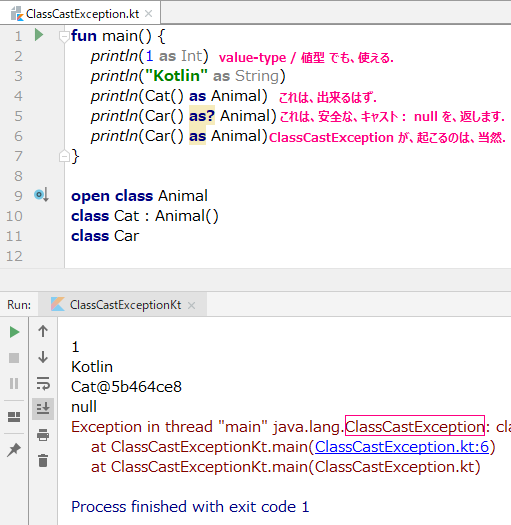Viewport: 511px width, 525px height.
Task: Clear all console output with trash icon
Action: coord(43,460)
